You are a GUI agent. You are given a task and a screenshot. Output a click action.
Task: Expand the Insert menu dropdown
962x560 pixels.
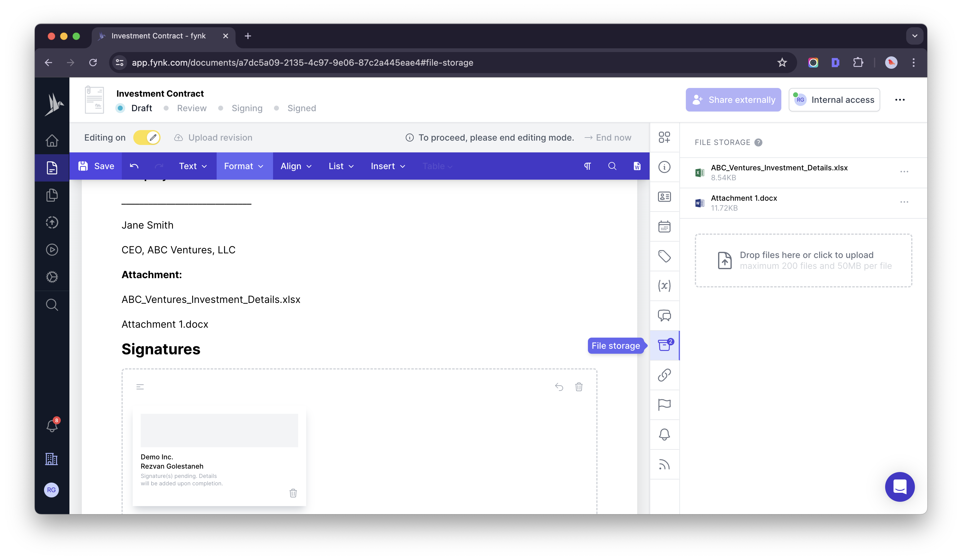(x=388, y=166)
